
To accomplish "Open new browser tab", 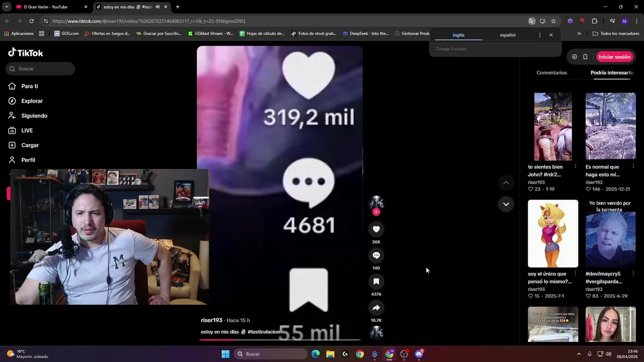I will click(178, 7).
